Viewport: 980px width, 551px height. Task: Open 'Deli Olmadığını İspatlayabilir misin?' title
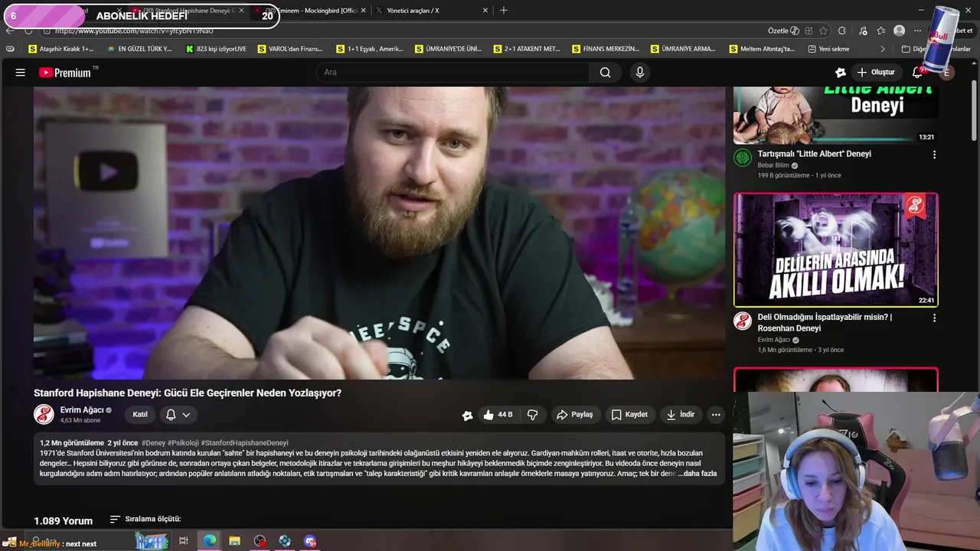pos(825,322)
